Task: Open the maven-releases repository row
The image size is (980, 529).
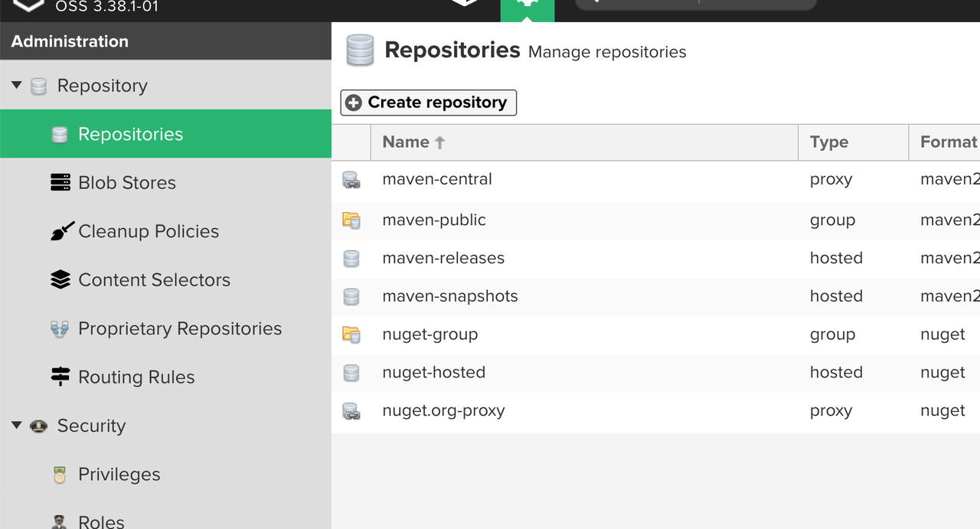Action: (655, 259)
